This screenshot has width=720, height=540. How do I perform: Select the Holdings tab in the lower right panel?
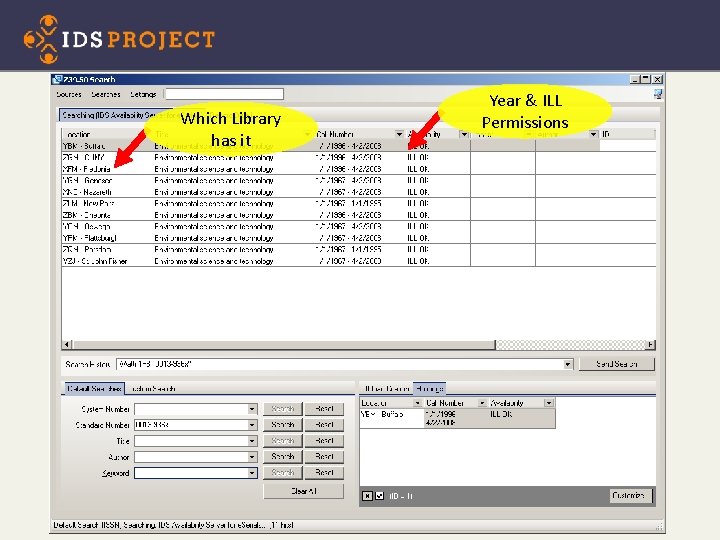pyautogui.click(x=429, y=388)
